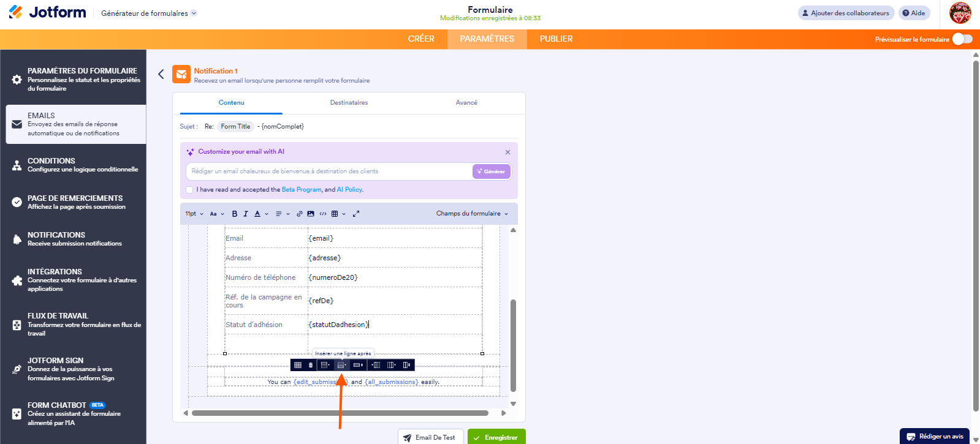Insert an image into the email body
Image resolution: width=980 pixels, height=444 pixels.
click(x=311, y=214)
